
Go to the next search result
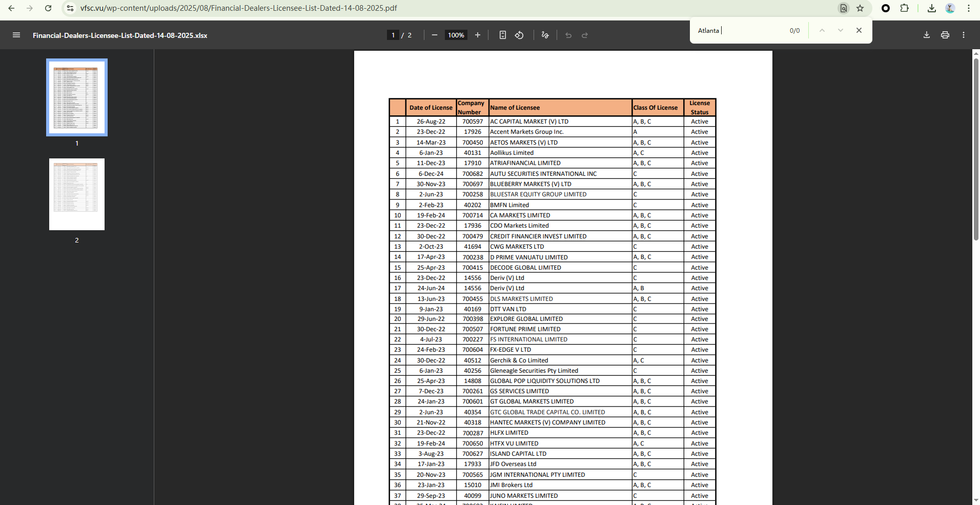point(841,30)
